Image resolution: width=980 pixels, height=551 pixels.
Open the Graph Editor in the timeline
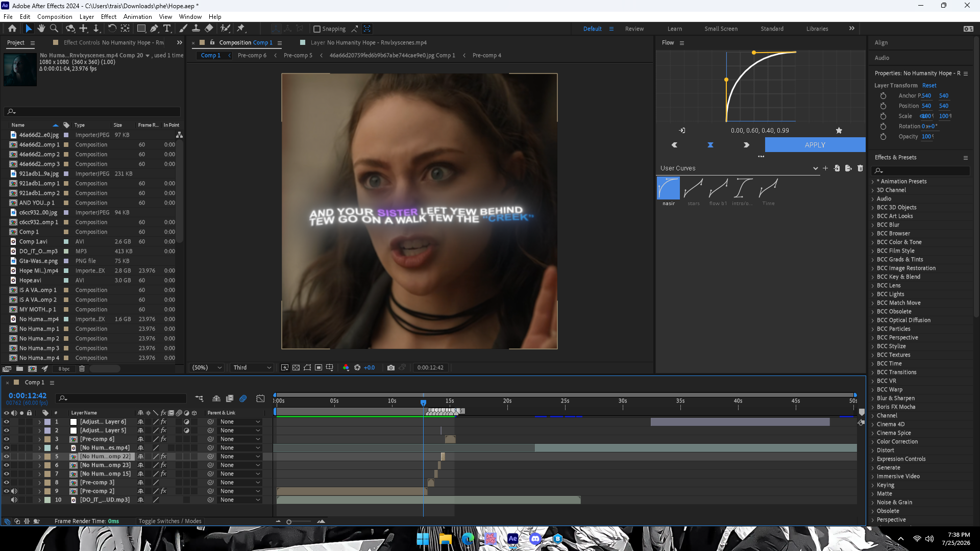(x=260, y=398)
